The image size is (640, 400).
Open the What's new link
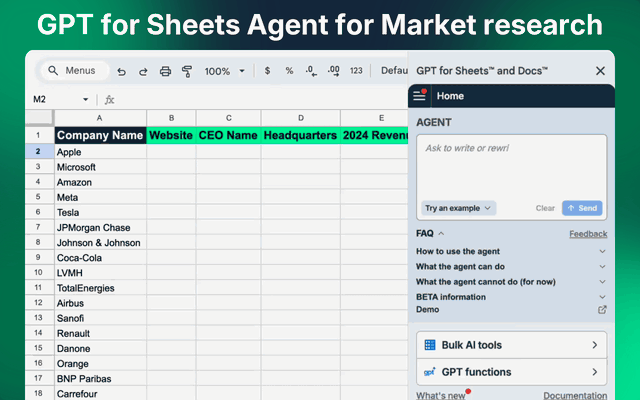click(440, 395)
